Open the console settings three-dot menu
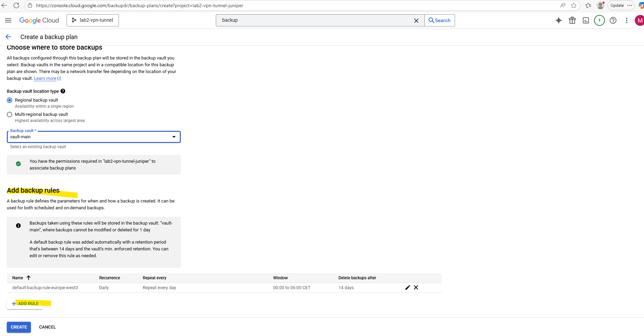Screen dimensions: 644x336 (x=627, y=20)
